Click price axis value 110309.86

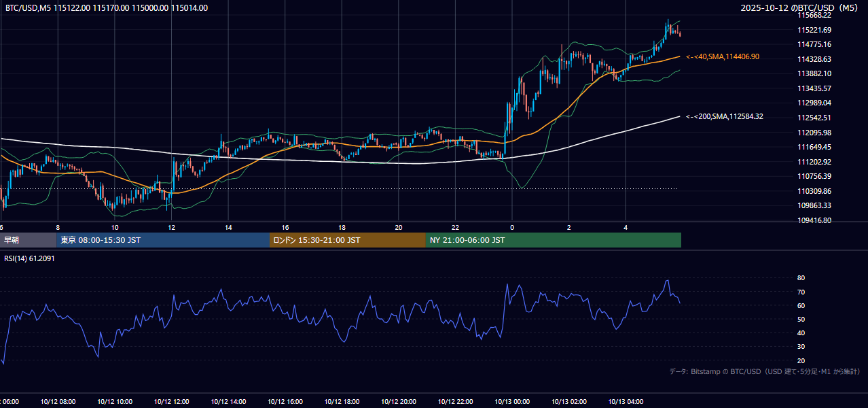[x=815, y=191]
